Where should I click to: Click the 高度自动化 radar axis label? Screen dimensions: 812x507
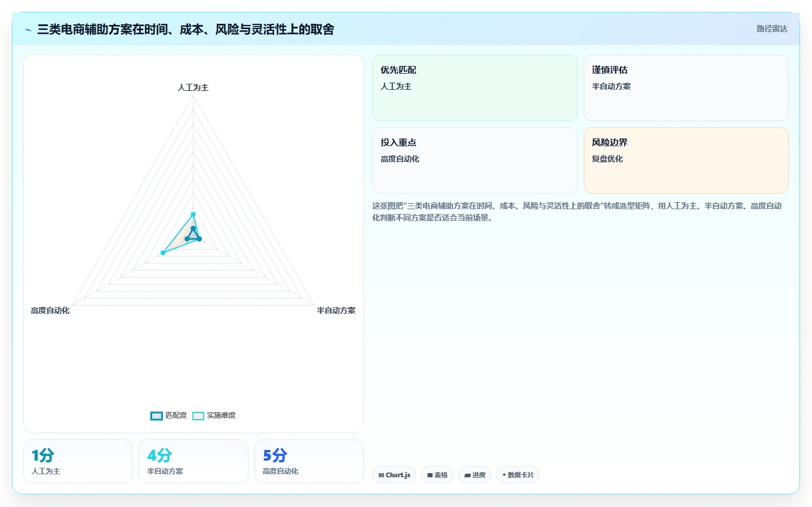(x=51, y=310)
